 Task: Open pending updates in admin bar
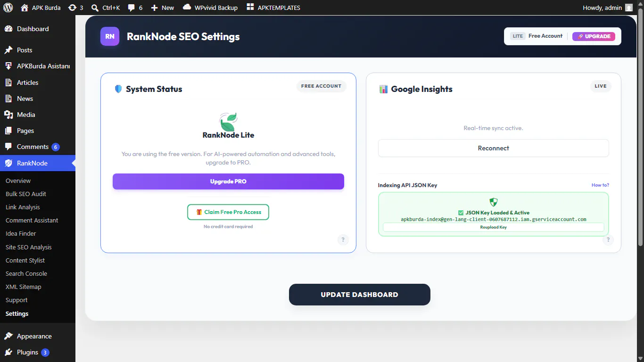coord(75,8)
